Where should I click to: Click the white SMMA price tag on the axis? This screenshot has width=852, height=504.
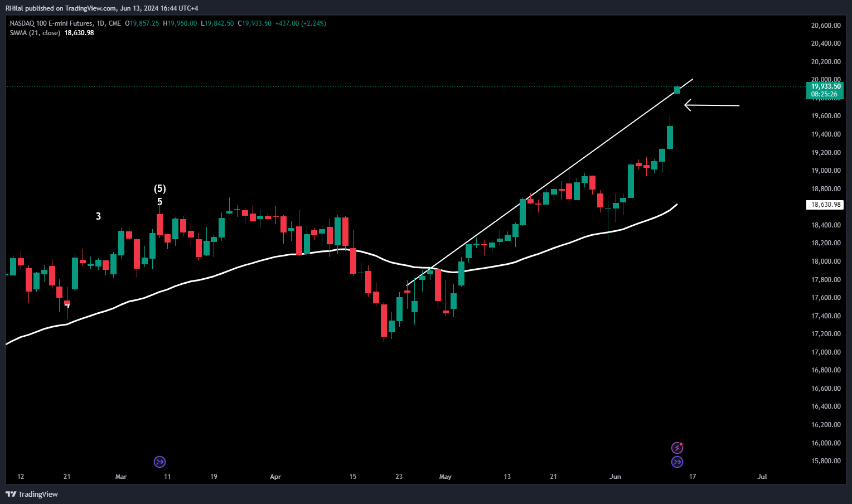pyautogui.click(x=825, y=205)
